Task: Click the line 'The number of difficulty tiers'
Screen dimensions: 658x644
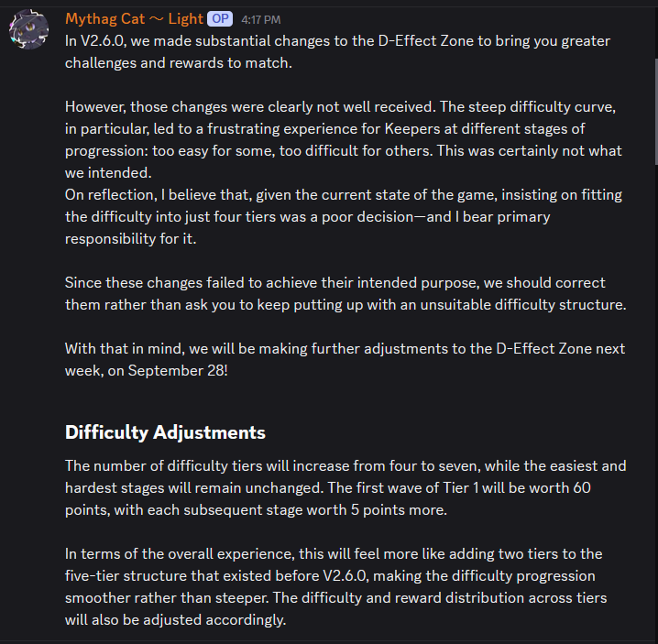Action: (345, 465)
